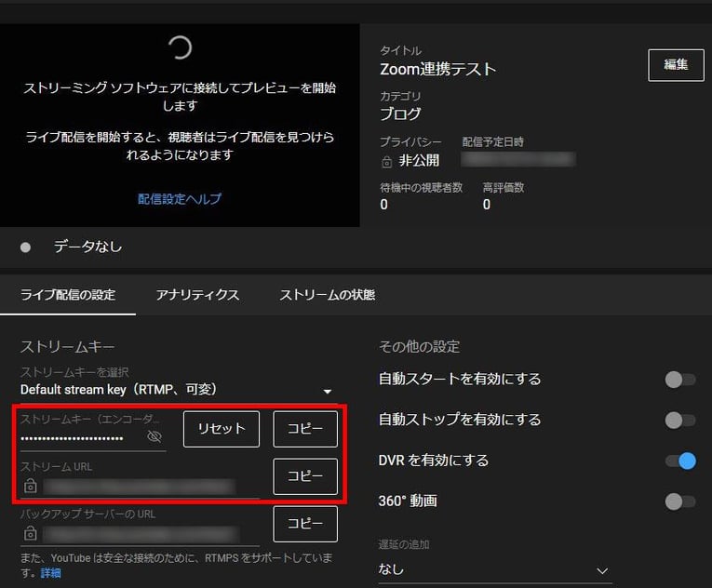The image size is (712, 588).
Task: Click the ストリームキー section heading
Action: tap(67, 347)
